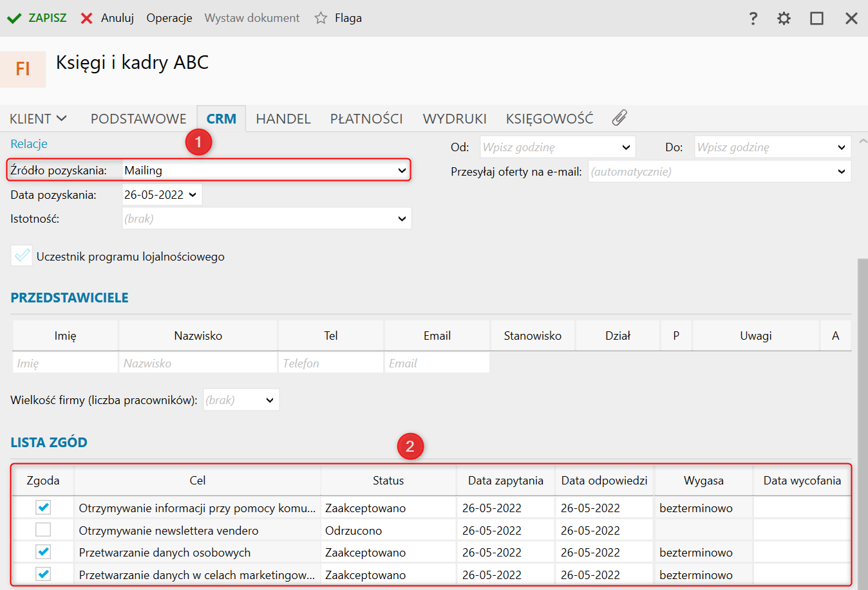Click the Flaga star icon

click(321, 18)
